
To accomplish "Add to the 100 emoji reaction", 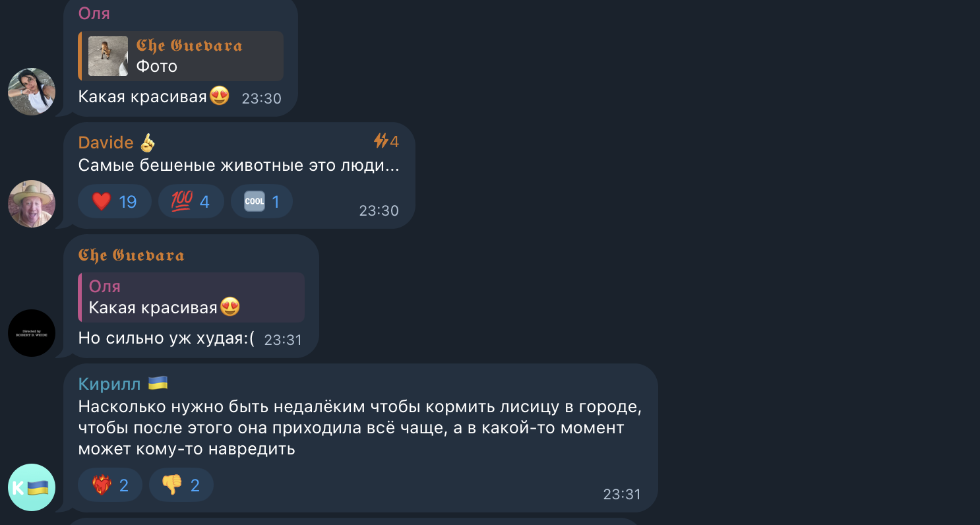I will coord(191,201).
